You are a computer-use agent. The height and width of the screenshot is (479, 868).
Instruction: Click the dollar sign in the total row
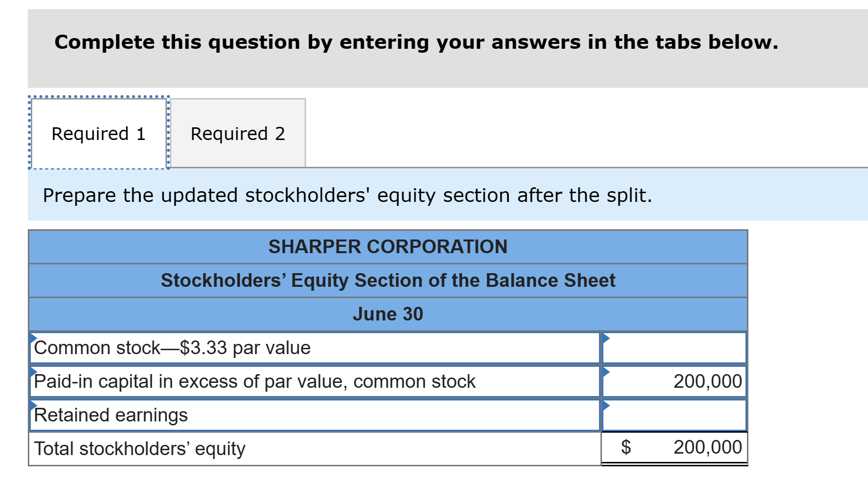627,447
